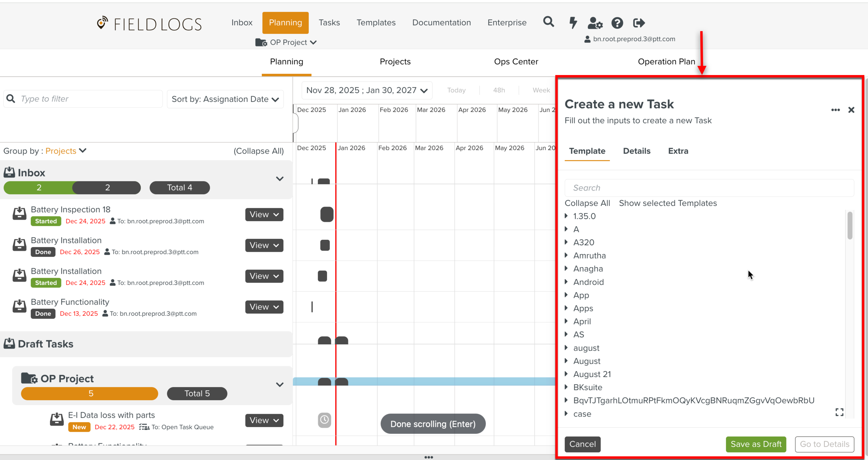Screen dimensions: 868x460
Task: Click the Cancel button
Action: pyautogui.click(x=582, y=444)
